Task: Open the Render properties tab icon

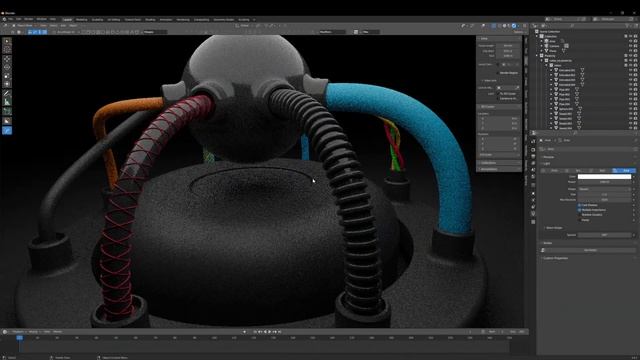Action: tap(533, 149)
